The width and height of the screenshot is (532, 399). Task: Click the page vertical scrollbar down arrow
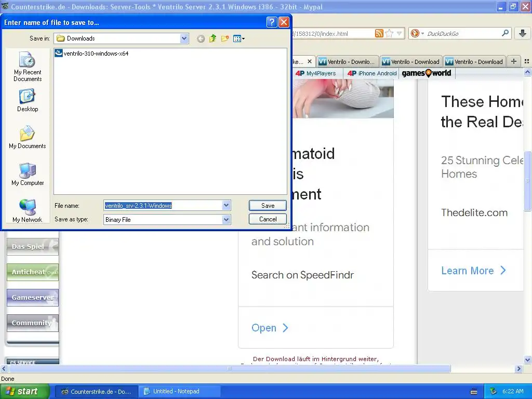[x=528, y=360]
